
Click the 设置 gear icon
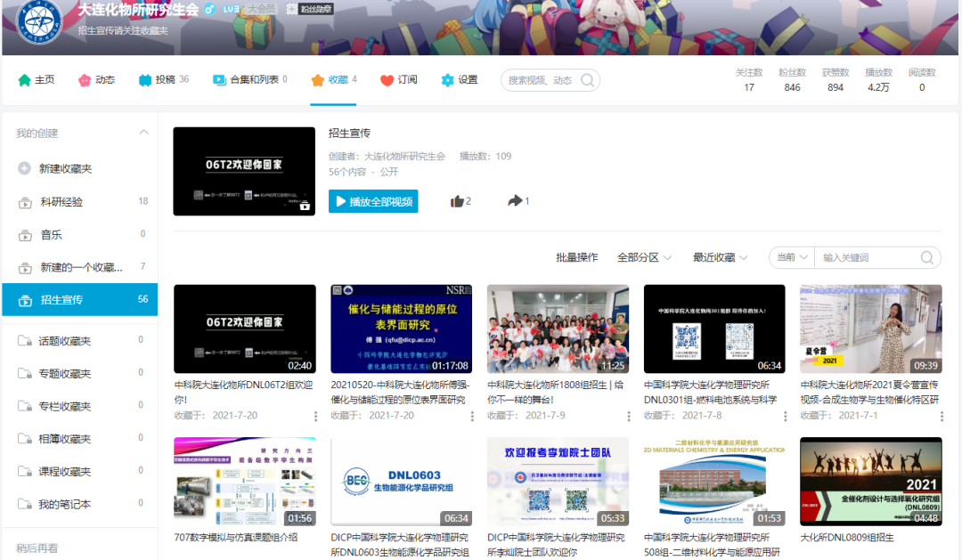(447, 80)
